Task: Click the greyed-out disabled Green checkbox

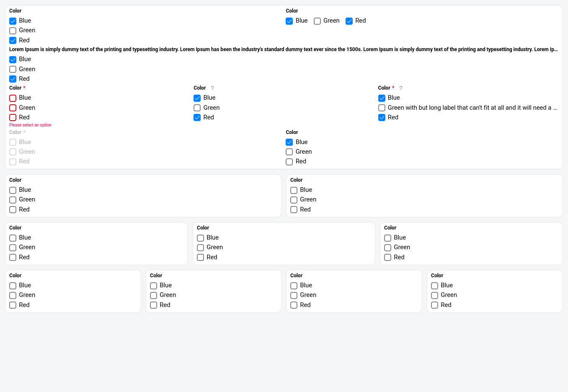Action: click(13, 152)
